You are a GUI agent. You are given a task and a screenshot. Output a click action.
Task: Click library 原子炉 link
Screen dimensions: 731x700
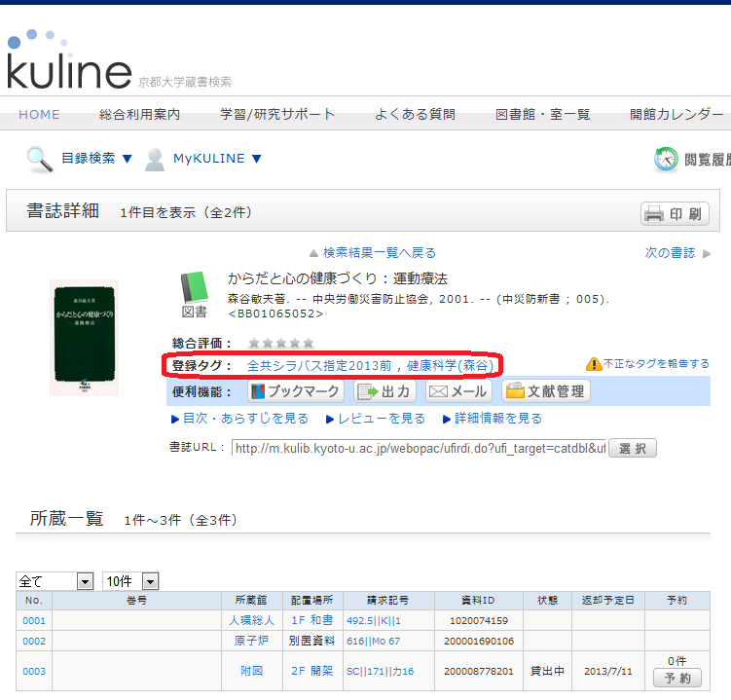[252, 641]
